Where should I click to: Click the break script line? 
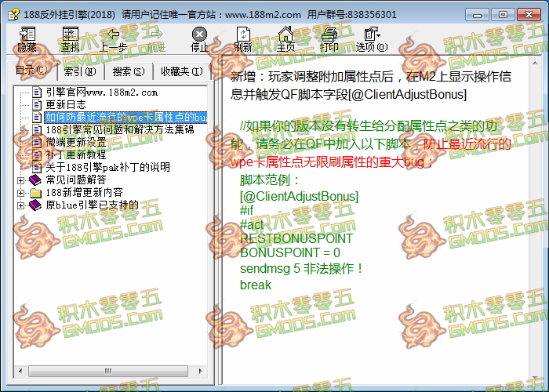[x=256, y=285]
